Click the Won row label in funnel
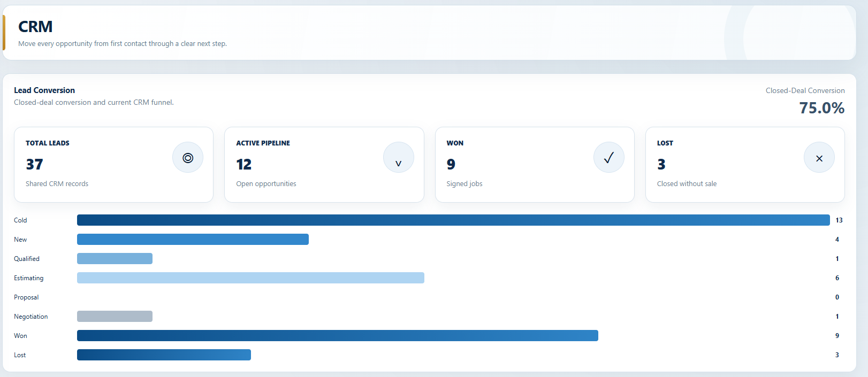868x377 pixels. click(x=20, y=336)
